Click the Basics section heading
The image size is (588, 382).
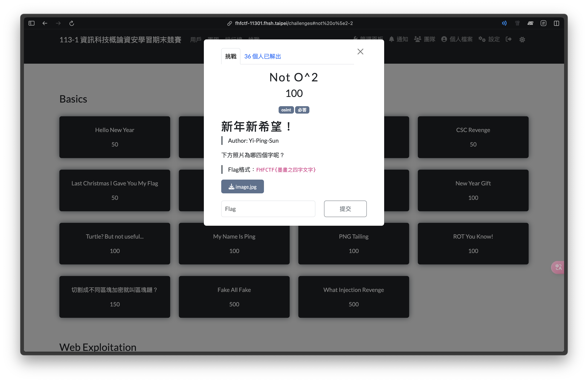click(73, 99)
